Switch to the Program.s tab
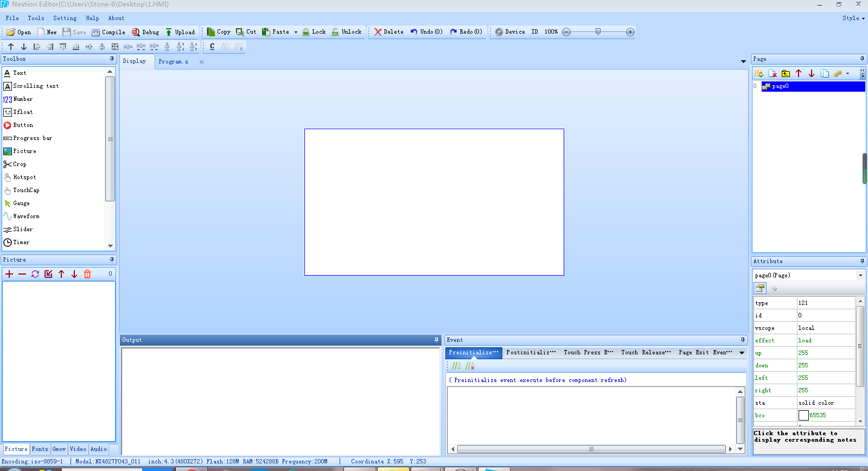The width and height of the screenshot is (868, 471). (x=173, y=61)
